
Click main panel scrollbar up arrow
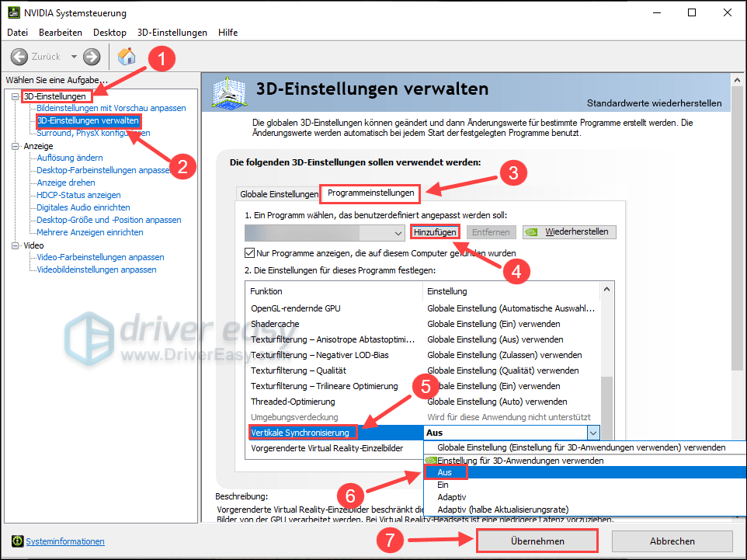click(x=737, y=80)
